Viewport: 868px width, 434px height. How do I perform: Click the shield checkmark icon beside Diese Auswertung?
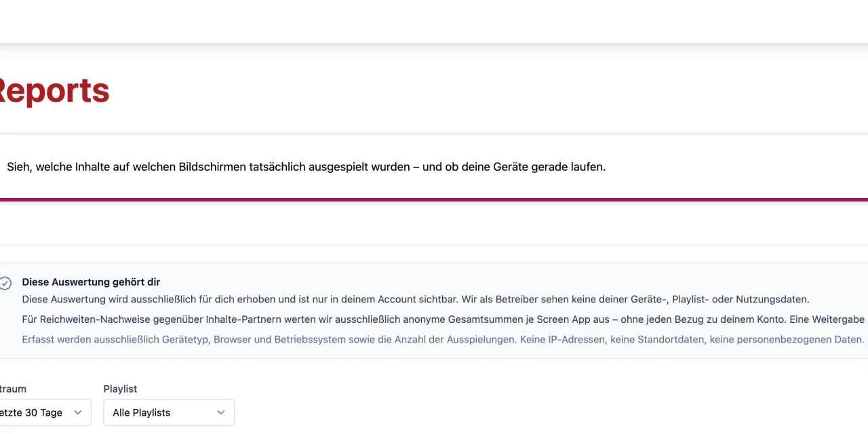(x=5, y=283)
